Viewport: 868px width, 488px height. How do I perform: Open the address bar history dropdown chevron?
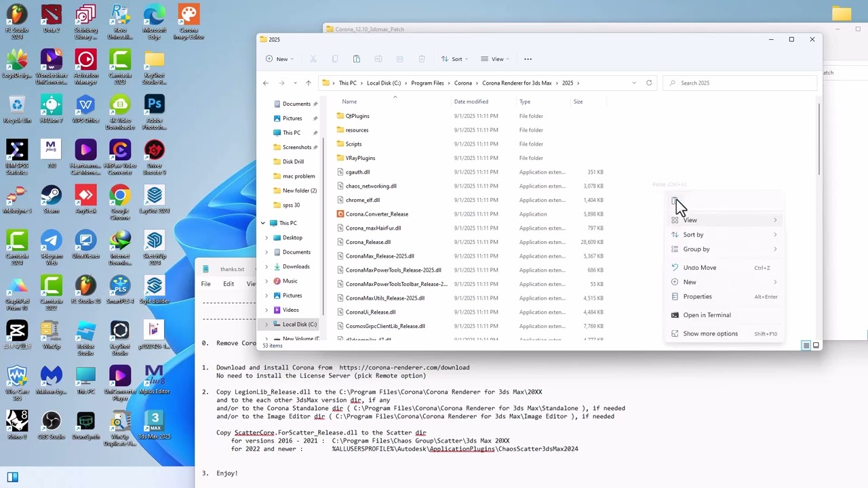pos(634,83)
